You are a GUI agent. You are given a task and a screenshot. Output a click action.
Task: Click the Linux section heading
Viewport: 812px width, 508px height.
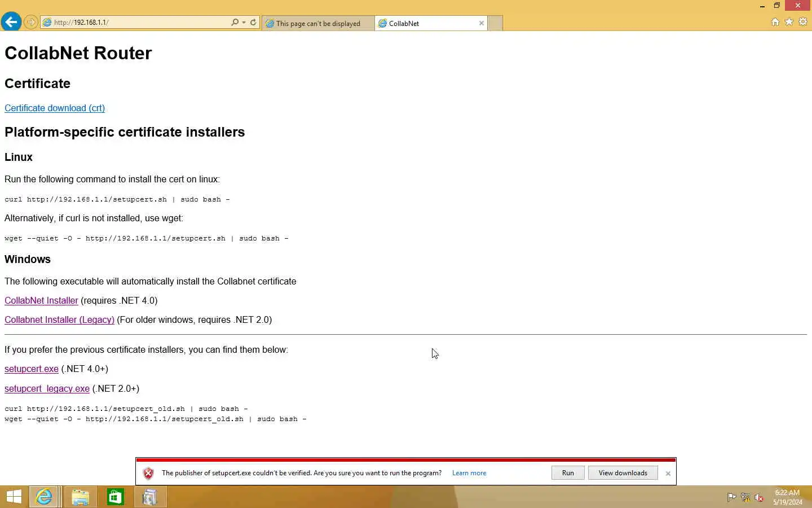19,157
